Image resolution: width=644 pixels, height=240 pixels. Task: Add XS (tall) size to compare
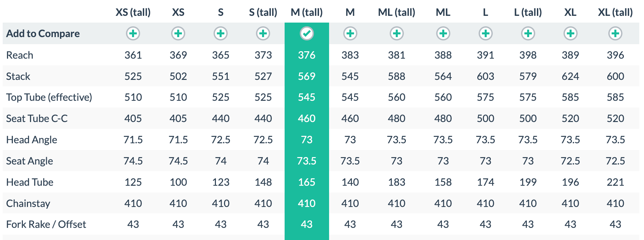[133, 33]
